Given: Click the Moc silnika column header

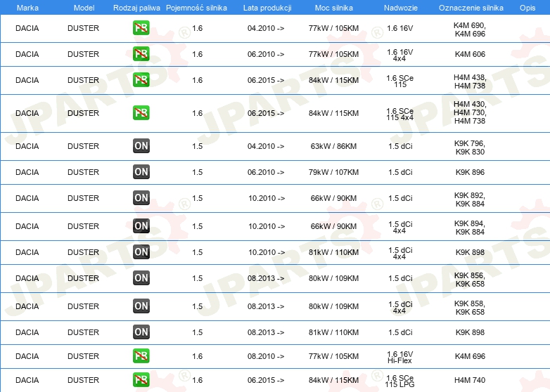Looking at the screenshot, I should click(x=333, y=8).
